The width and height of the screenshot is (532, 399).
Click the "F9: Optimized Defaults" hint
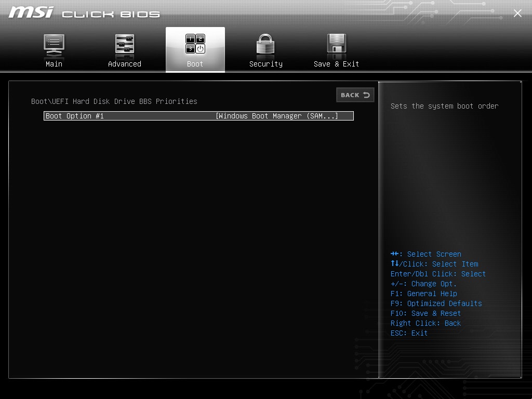click(436, 303)
